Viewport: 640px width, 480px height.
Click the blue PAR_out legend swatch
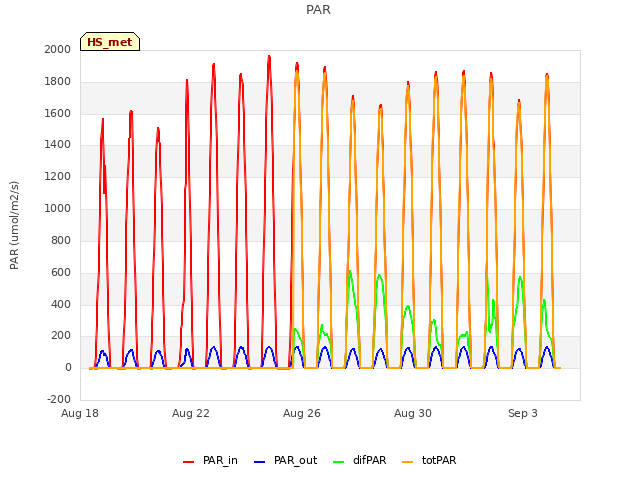coord(260,462)
